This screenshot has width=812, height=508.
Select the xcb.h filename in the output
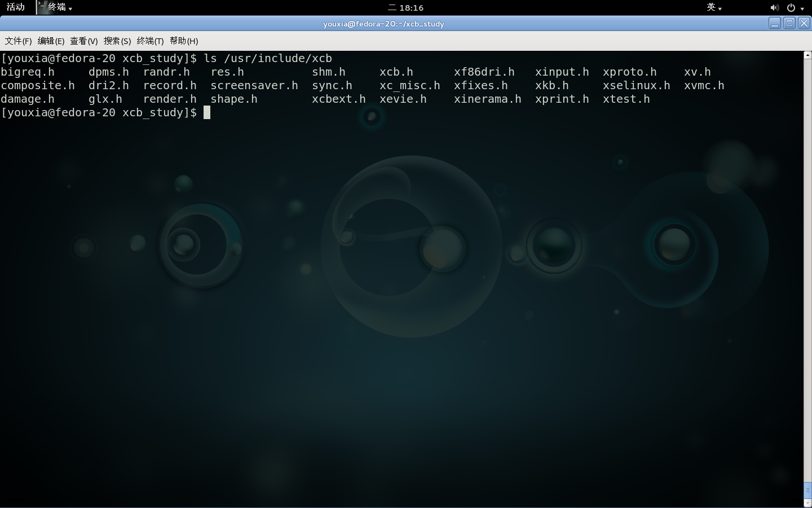point(396,72)
